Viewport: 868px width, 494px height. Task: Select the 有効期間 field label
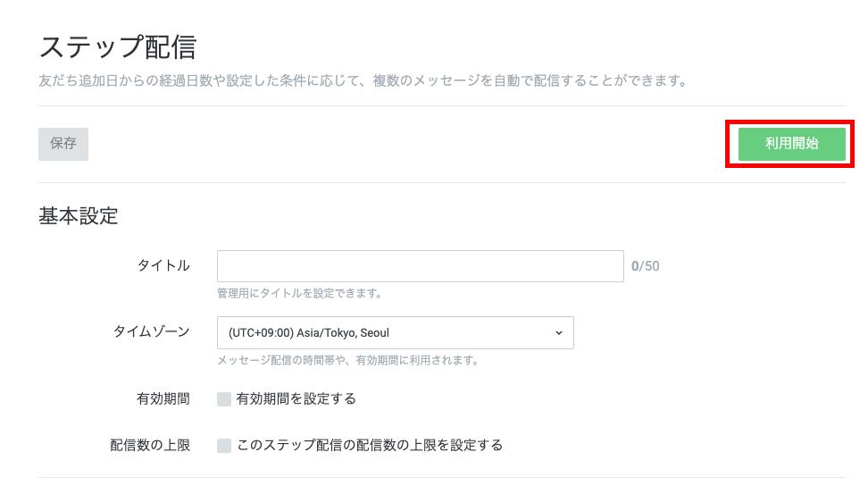coord(163,398)
